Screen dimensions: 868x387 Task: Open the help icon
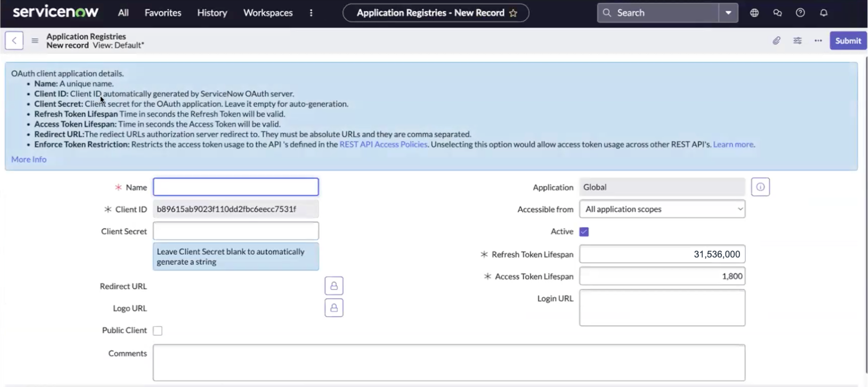click(x=800, y=13)
